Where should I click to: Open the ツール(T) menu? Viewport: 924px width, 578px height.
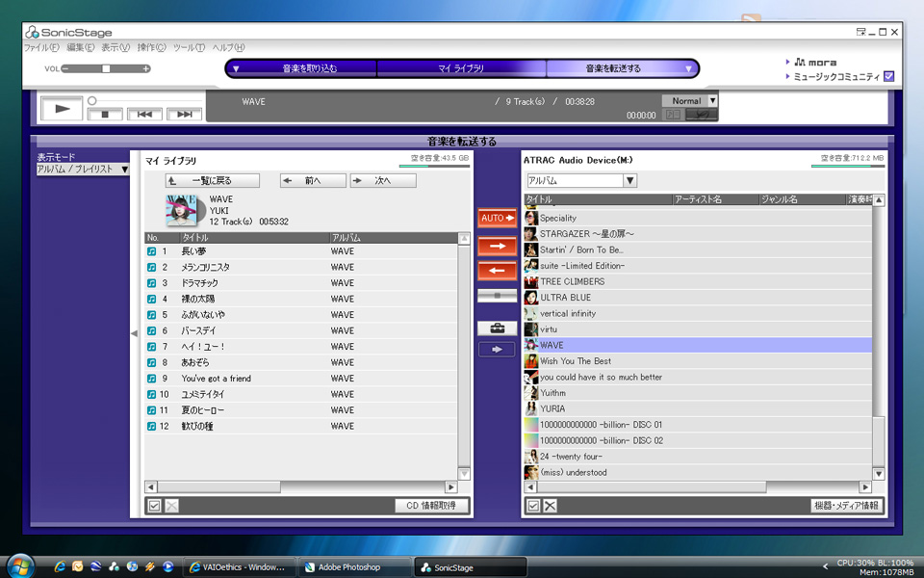(x=189, y=47)
